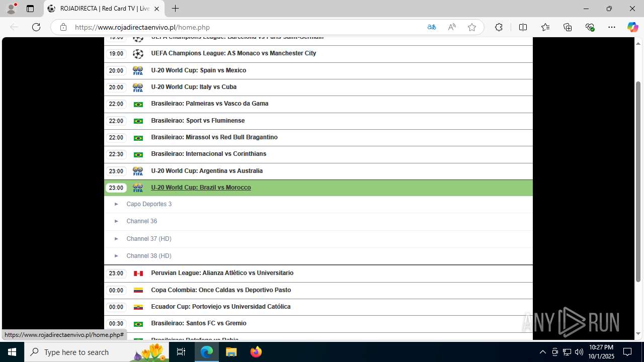The width and height of the screenshot is (644, 362).
Task: Open Task View on the taskbar
Action: tap(181, 352)
